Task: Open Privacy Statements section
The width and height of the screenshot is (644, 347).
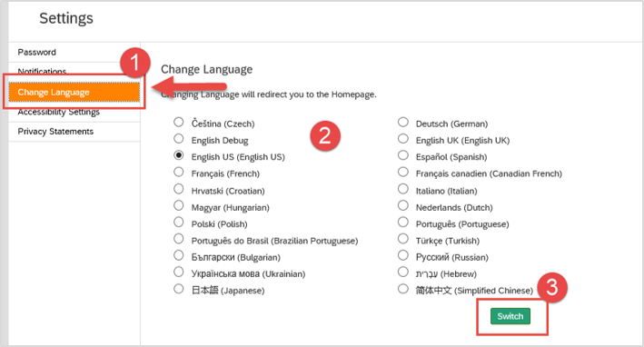Action: (x=74, y=132)
